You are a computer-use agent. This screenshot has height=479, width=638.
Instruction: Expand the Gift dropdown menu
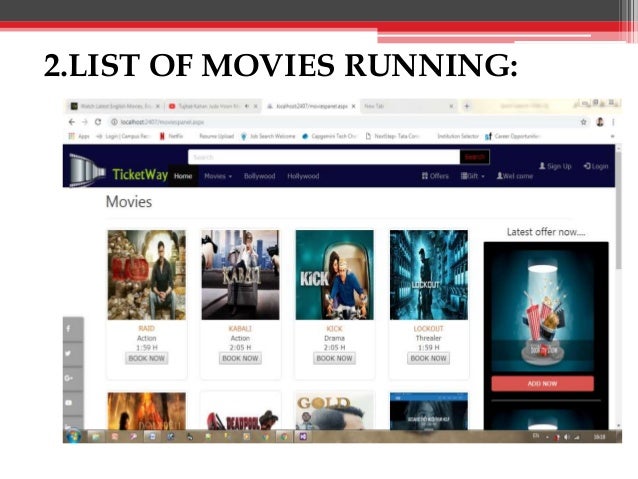point(473,176)
